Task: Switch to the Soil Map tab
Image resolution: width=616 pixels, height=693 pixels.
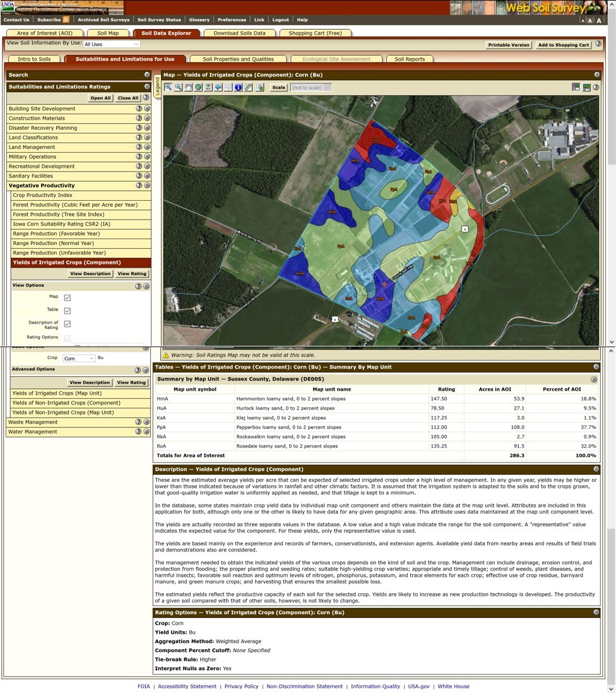Action: (107, 33)
